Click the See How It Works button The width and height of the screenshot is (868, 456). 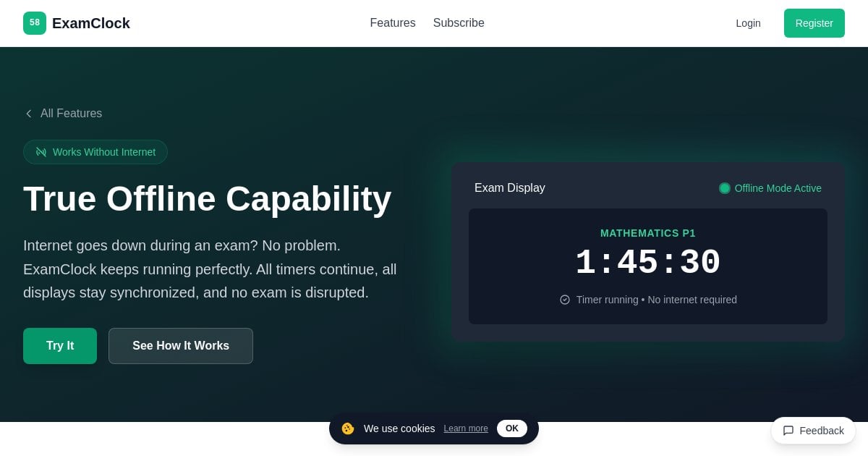click(181, 346)
